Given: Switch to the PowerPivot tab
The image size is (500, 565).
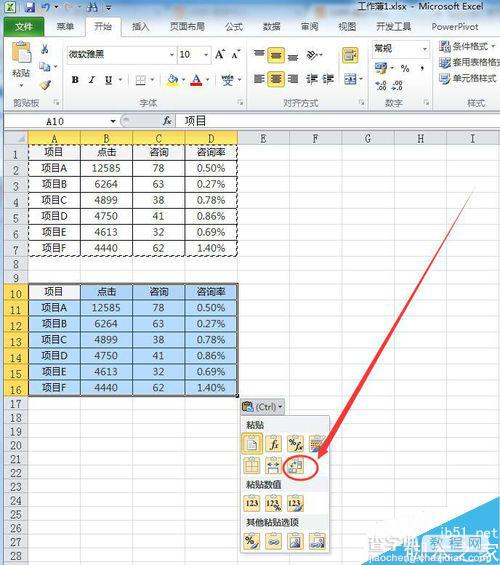Looking at the screenshot, I should tap(455, 27).
